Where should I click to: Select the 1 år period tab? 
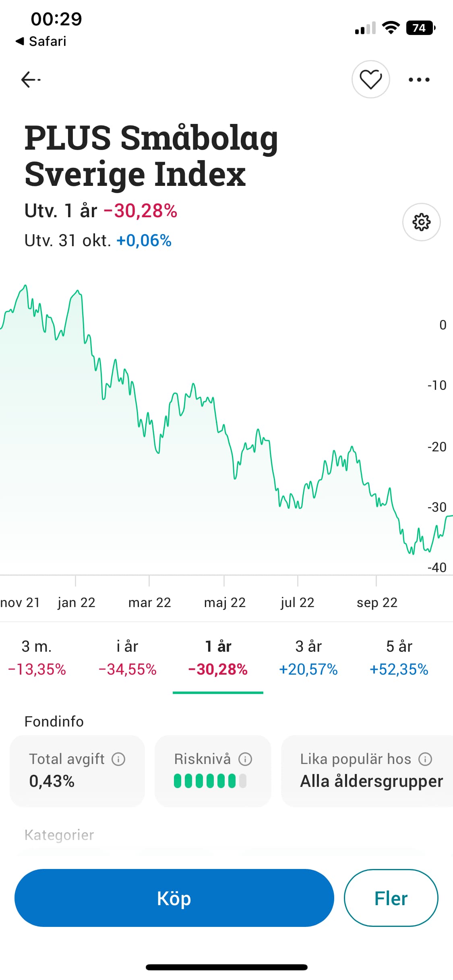(218, 657)
